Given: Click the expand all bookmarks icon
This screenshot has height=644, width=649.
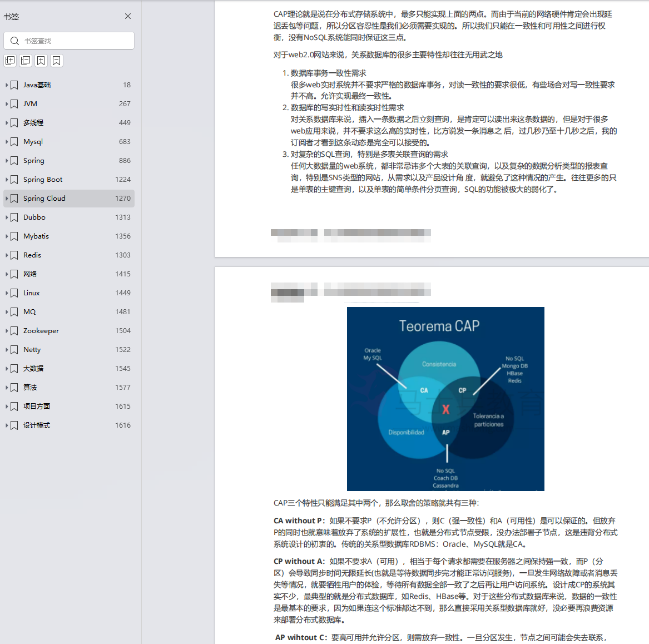Looking at the screenshot, I should tap(10, 61).
